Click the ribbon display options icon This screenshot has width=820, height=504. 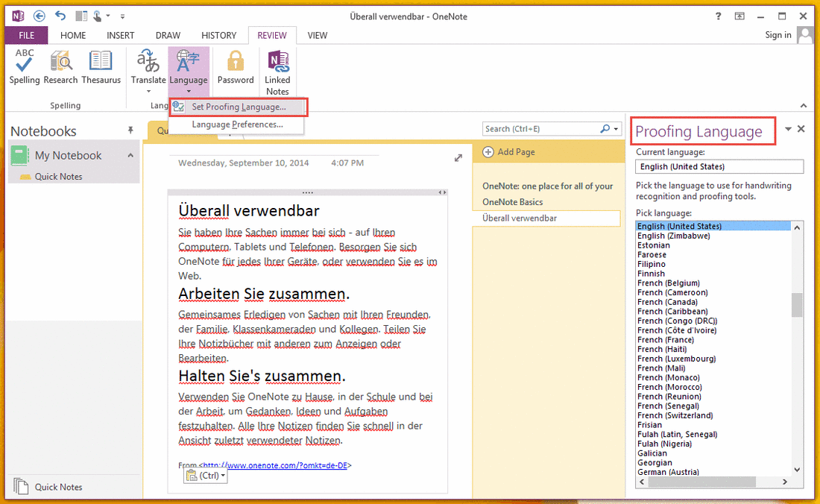click(739, 16)
